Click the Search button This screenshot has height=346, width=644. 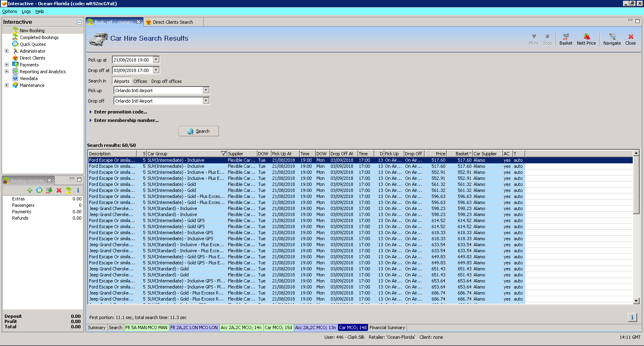(199, 131)
